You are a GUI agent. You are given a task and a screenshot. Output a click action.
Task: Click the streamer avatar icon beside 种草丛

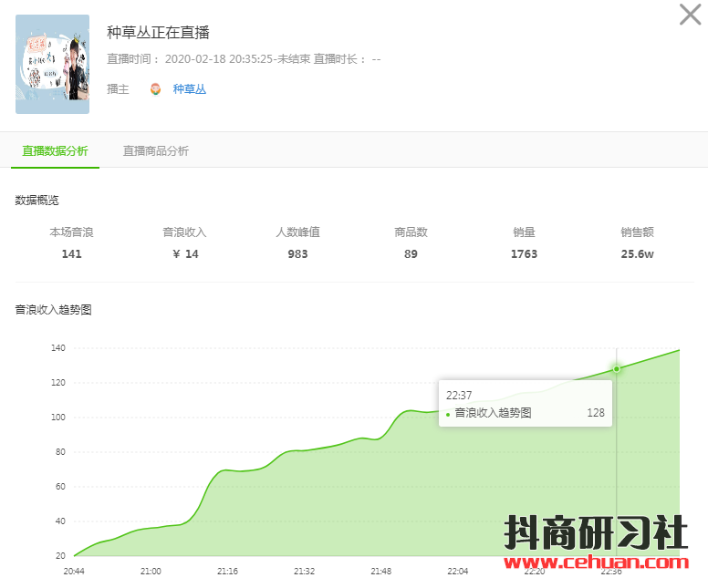pos(156,89)
